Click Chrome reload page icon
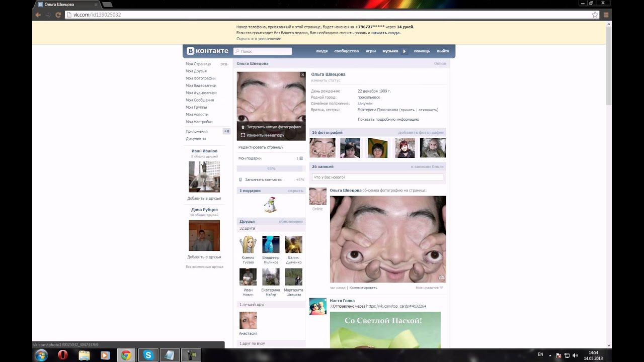Image resolution: width=644 pixels, height=362 pixels. pos(58,15)
